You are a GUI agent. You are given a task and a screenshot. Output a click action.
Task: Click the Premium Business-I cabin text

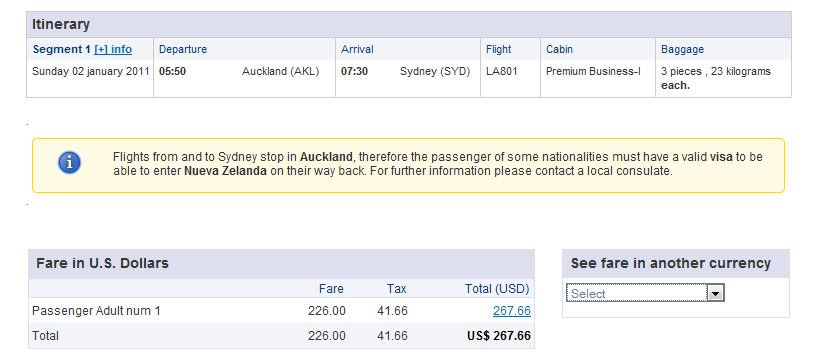(593, 71)
